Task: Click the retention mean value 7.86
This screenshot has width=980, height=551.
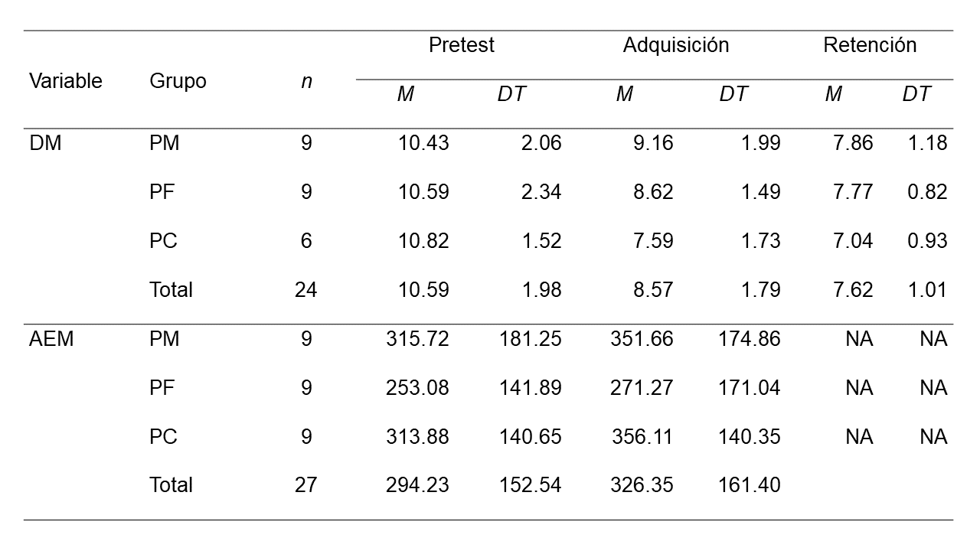Action: tap(852, 143)
